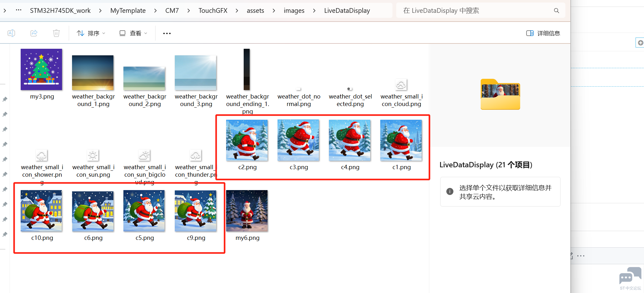Go to STM32H745DK_work in the breadcrumb
Image resolution: width=644 pixels, height=293 pixels.
click(x=60, y=11)
